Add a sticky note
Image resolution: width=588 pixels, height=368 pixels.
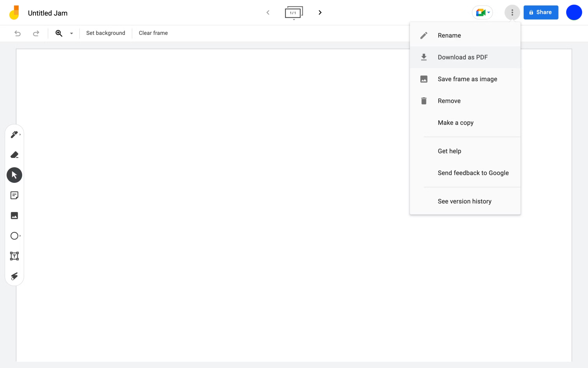(14, 195)
